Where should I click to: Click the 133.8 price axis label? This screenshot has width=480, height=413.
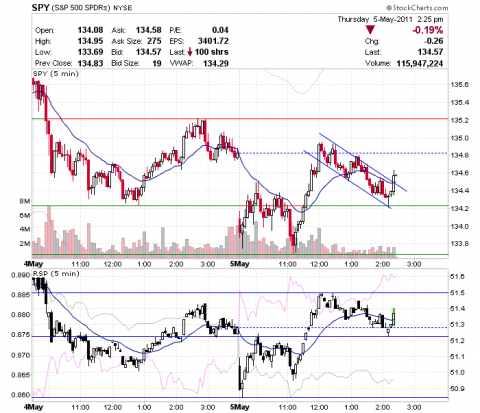pyautogui.click(x=460, y=244)
